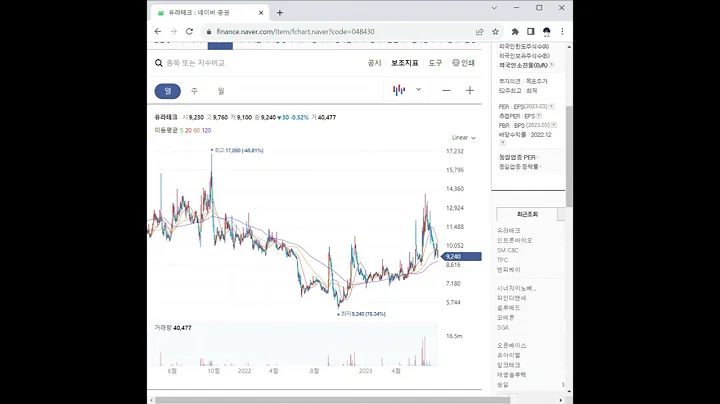The image size is (720, 404).
Task: Click the current price 9,240 marker
Action: coord(461,257)
